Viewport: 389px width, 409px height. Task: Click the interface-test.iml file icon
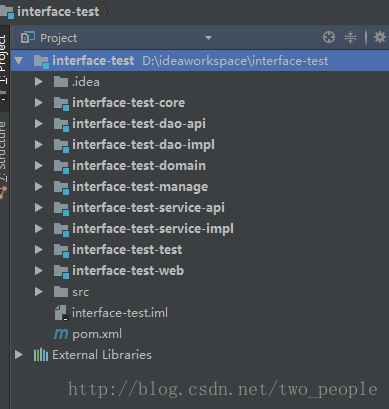click(x=61, y=313)
